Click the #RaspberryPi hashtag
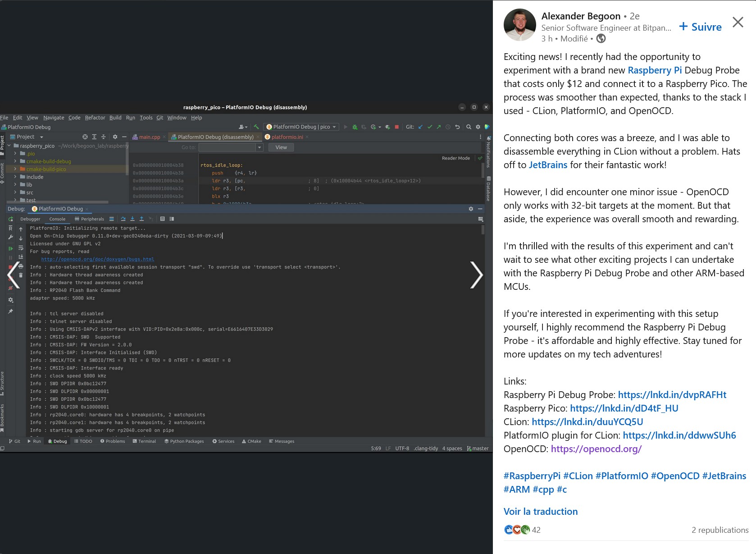756x554 pixels. [532, 476]
